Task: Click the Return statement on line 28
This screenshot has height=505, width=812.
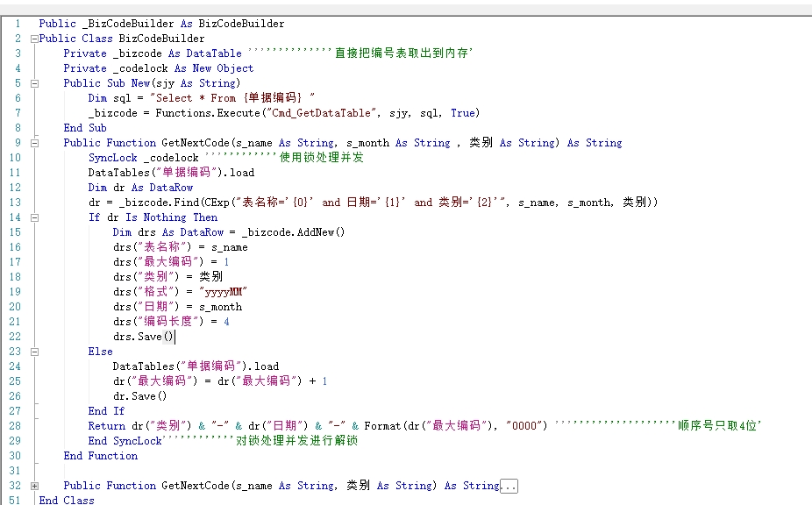Action: [x=317, y=426]
